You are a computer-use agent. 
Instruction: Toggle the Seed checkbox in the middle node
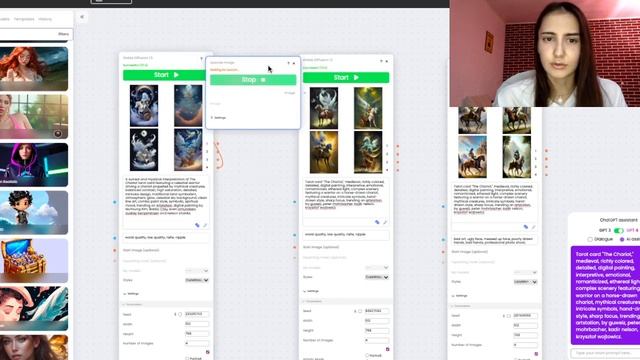[360, 311]
